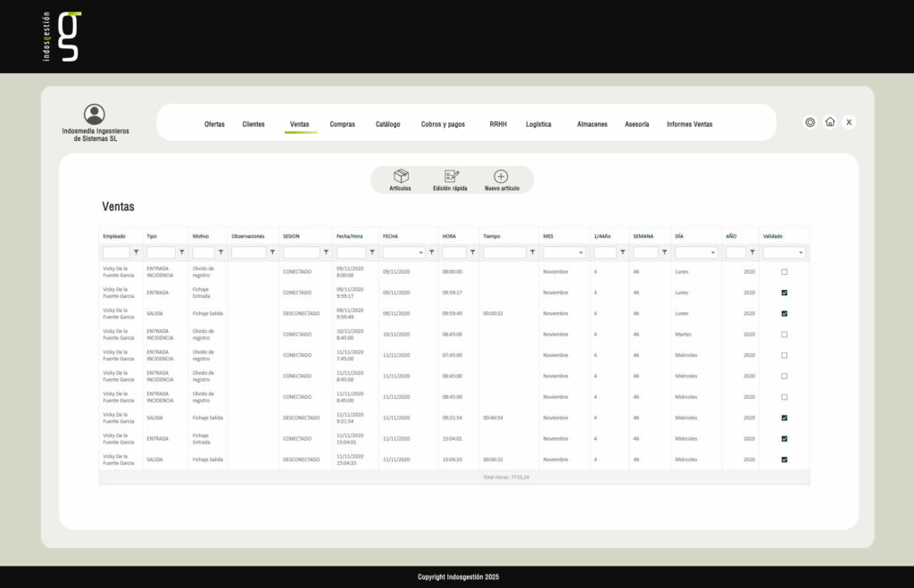Open the Ofertas menu
The height and width of the screenshot is (588, 914).
point(214,124)
